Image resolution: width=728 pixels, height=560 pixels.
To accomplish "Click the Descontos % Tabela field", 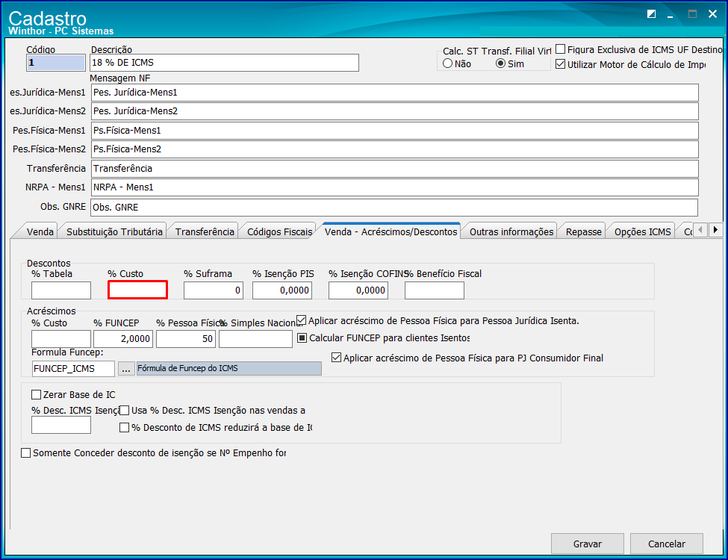I will 60,290.
